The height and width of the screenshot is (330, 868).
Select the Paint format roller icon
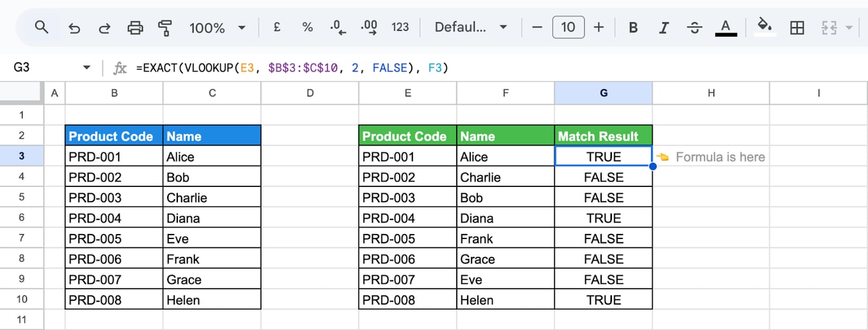(x=165, y=28)
